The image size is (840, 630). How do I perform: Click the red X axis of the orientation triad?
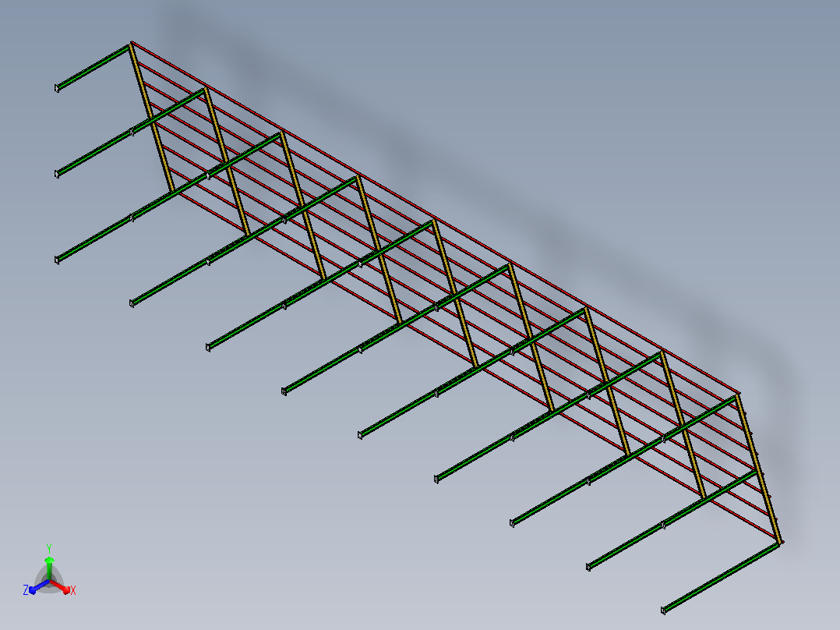61,586
